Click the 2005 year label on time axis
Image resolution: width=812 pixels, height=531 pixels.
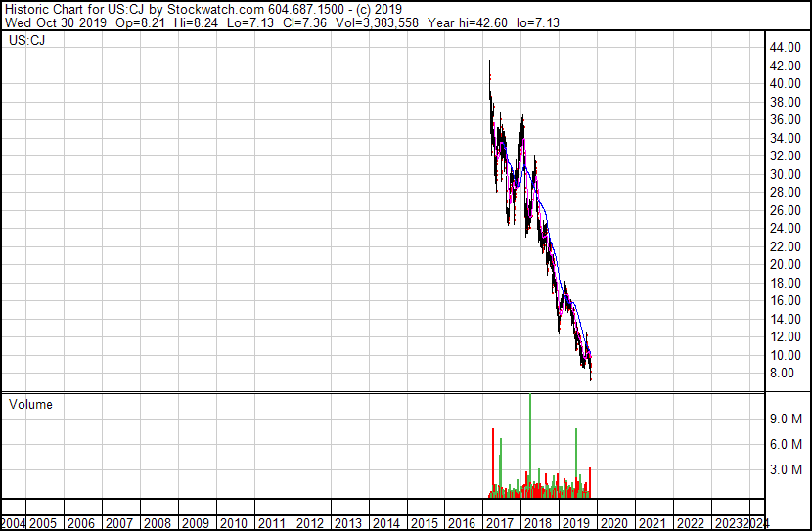43,524
